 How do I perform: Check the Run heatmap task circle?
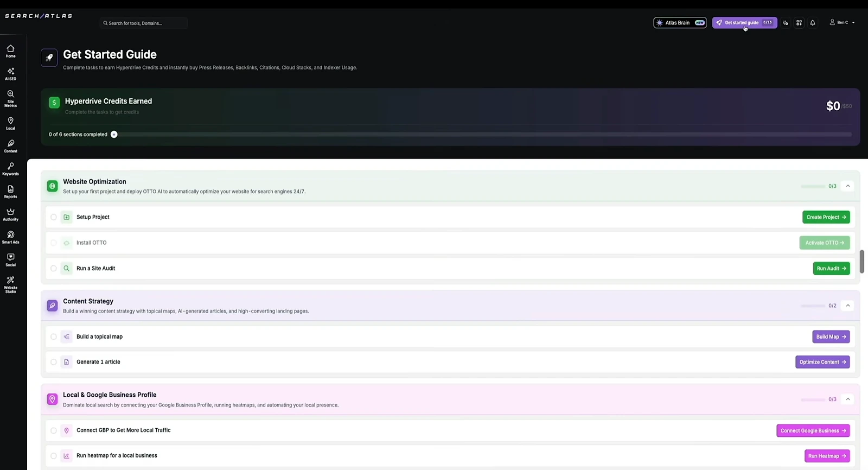click(53, 456)
